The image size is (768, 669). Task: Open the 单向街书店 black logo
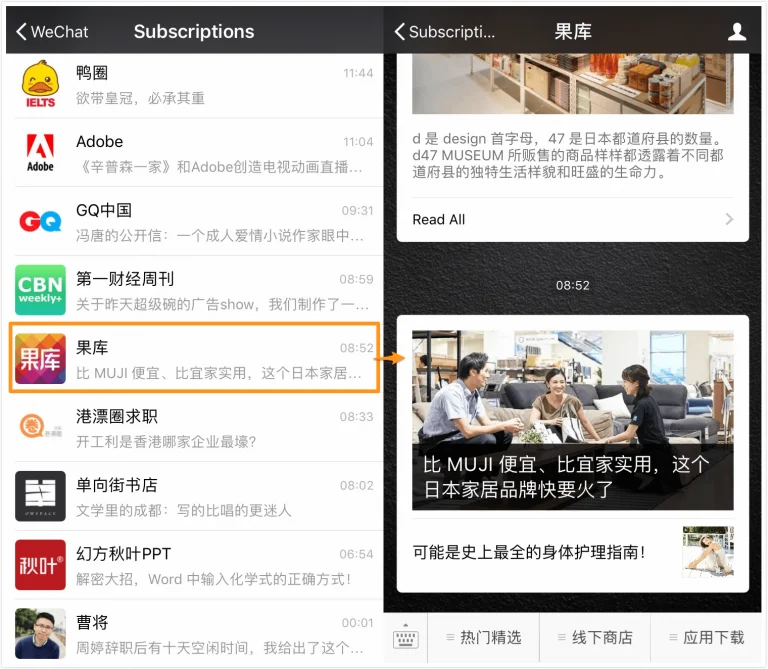pyautogui.click(x=40, y=495)
